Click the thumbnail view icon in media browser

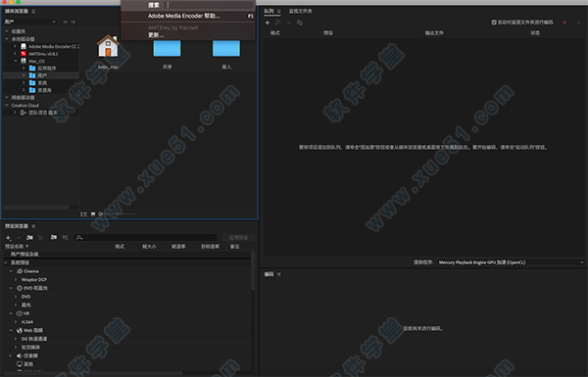tap(93, 214)
